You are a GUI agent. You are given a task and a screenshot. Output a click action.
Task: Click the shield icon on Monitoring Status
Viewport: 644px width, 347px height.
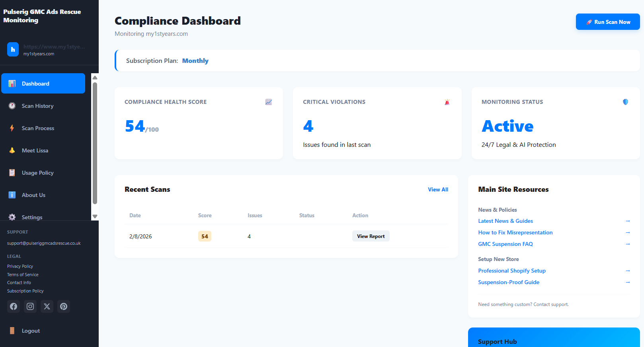(625, 102)
